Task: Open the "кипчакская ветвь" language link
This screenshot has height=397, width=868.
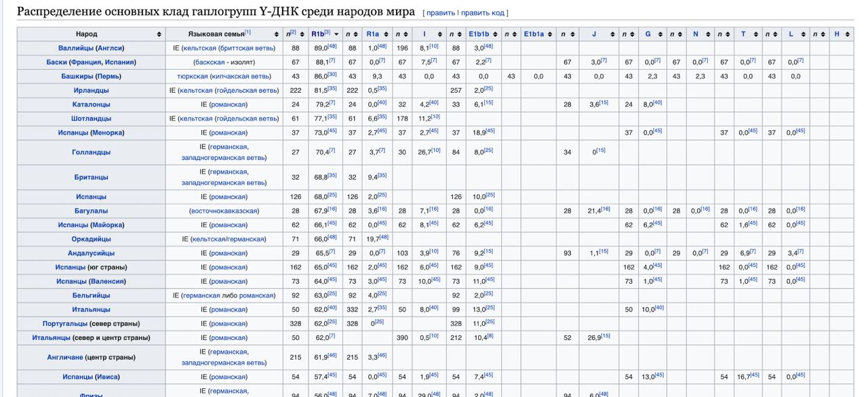Action: (x=241, y=77)
